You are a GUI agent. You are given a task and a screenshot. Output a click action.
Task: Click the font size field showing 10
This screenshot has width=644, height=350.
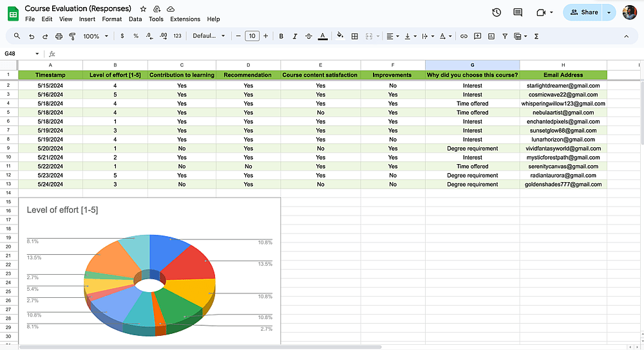coord(252,36)
